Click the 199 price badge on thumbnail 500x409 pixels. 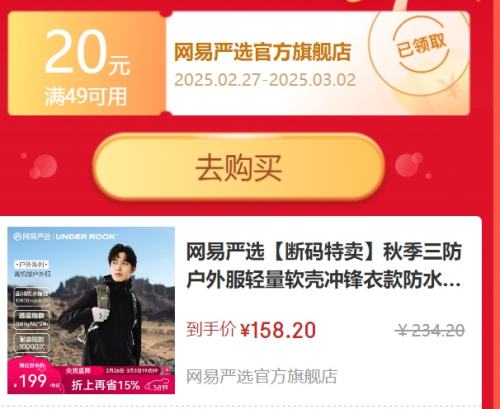click(x=33, y=380)
